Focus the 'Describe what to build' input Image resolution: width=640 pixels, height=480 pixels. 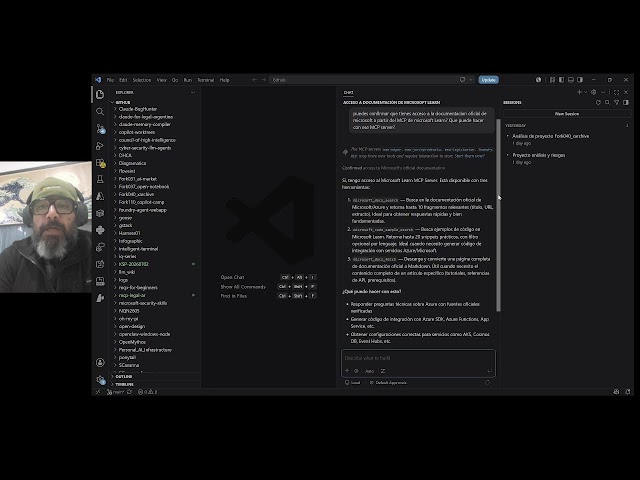418,358
